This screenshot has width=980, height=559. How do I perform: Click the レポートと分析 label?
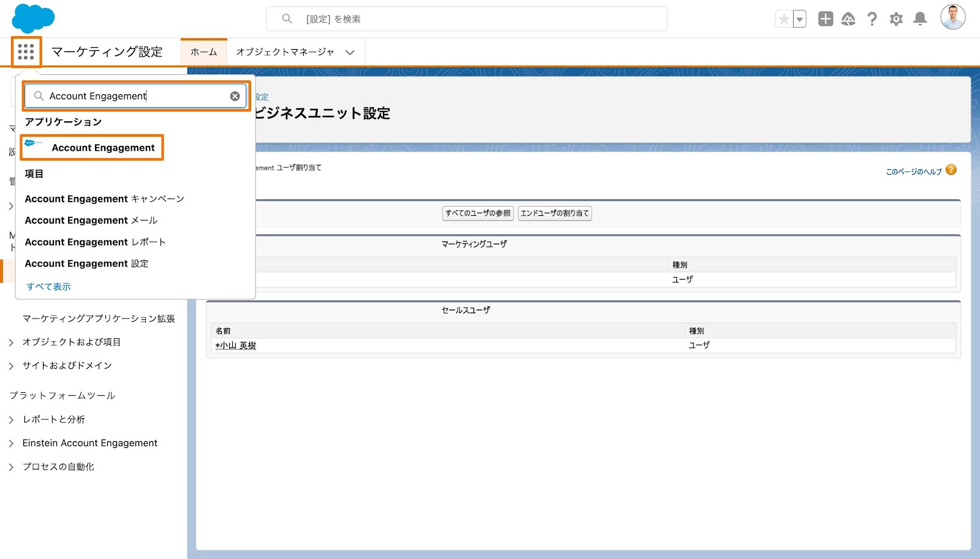click(54, 419)
